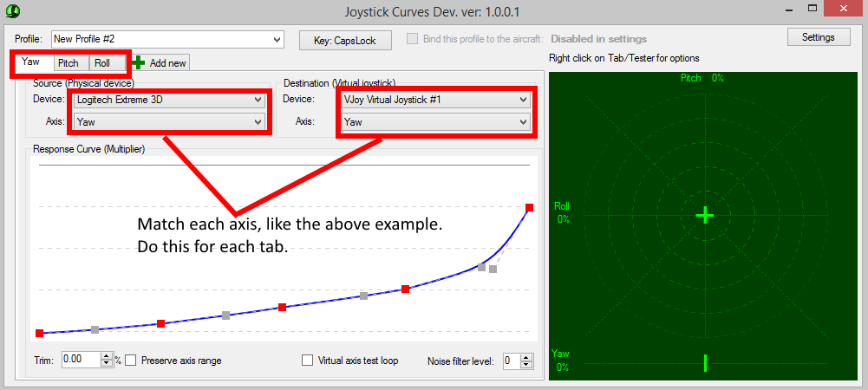Click the Roll 0% label in tester

point(563,212)
